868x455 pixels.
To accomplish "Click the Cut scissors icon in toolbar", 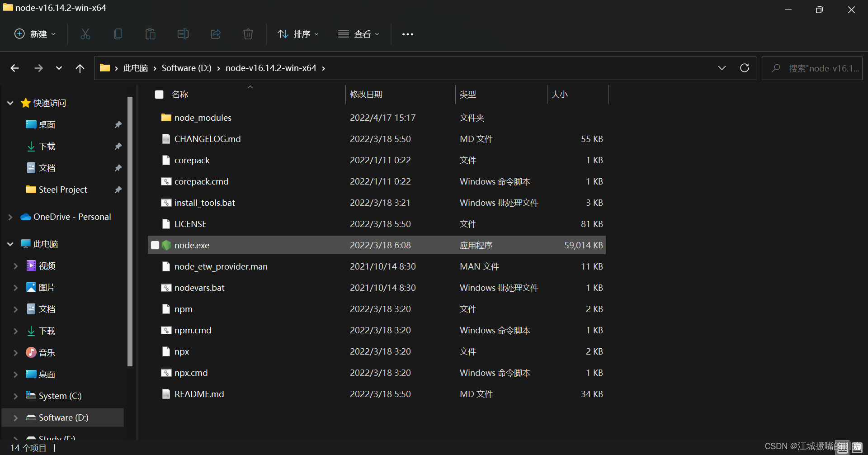I will pyautogui.click(x=85, y=34).
